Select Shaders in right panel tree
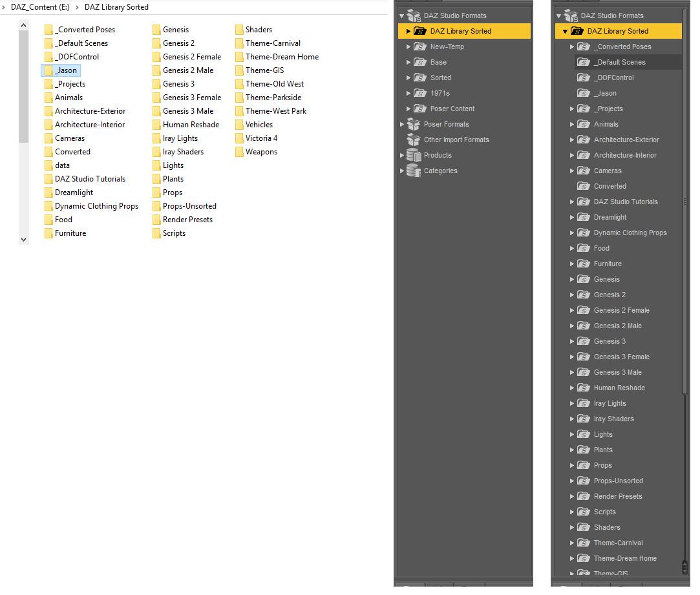 [607, 527]
